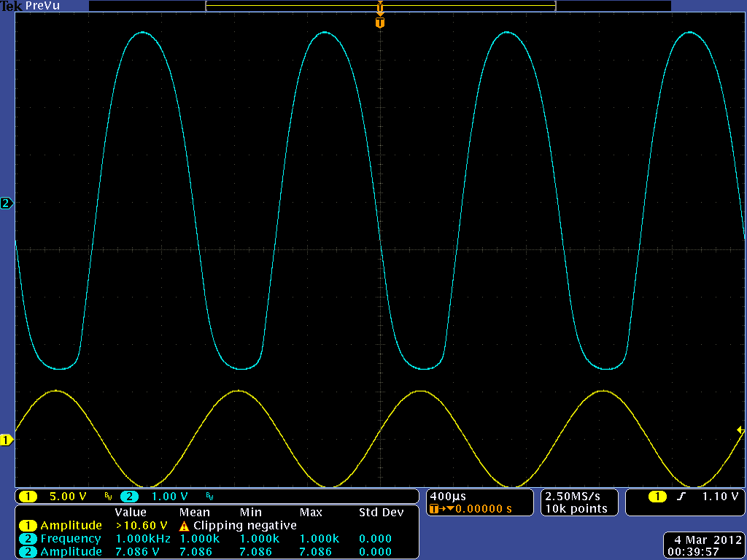Screen dimensions: 747x560
Task: Click the channel 2 Amplitude Min value 7.086
Action: click(255, 551)
